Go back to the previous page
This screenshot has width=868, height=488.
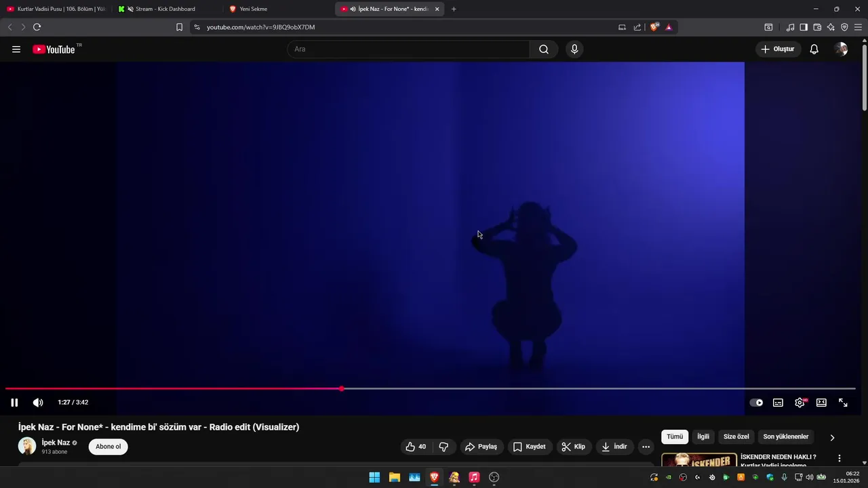[x=9, y=27]
